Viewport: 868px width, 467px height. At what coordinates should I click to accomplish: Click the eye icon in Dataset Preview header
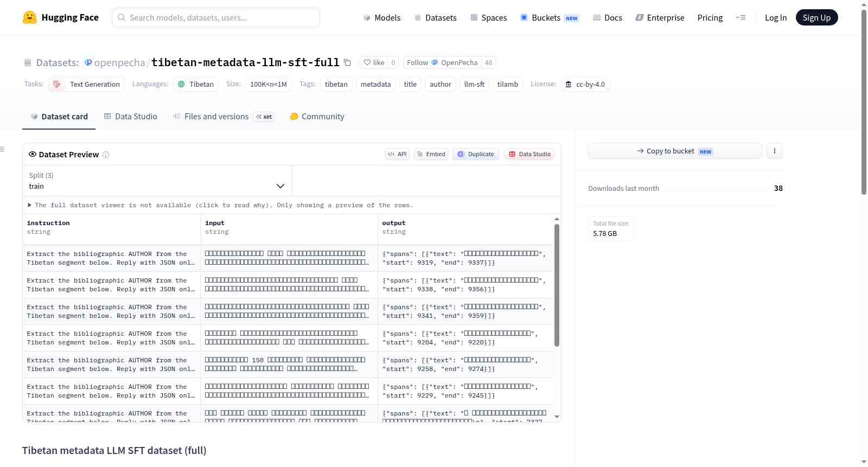[x=33, y=154]
